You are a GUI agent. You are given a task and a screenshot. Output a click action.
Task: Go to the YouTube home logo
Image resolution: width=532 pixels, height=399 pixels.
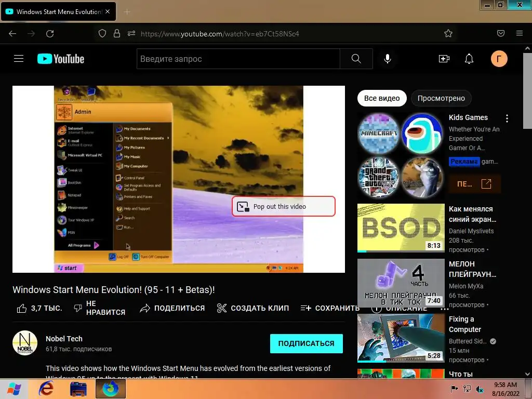coord(61,59)
